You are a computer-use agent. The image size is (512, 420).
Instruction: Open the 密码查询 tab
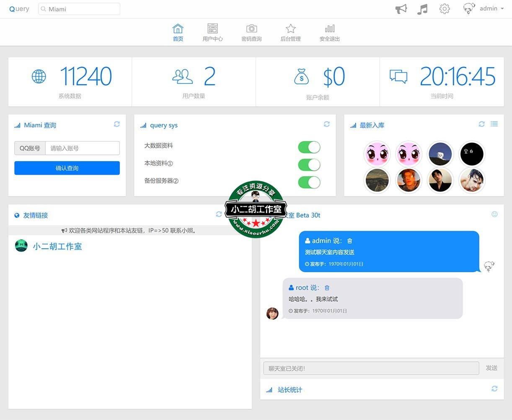[251, 33]
